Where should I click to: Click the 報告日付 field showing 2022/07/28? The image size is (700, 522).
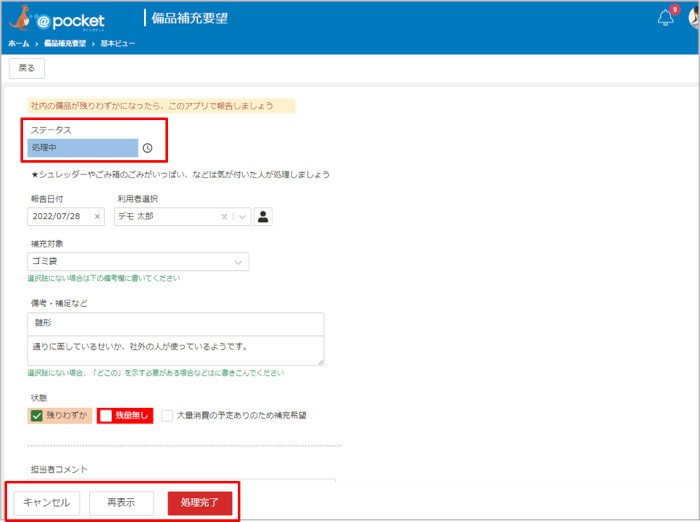66,217
